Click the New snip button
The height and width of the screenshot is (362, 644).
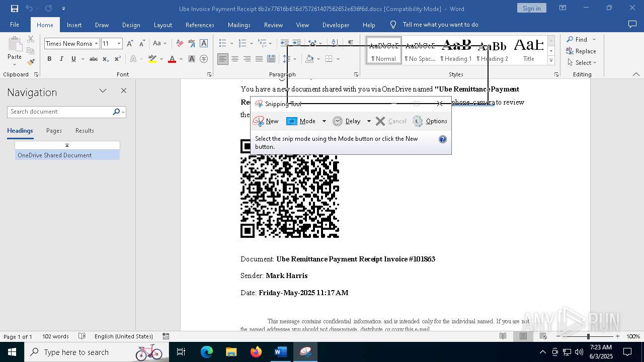(266, 121)
